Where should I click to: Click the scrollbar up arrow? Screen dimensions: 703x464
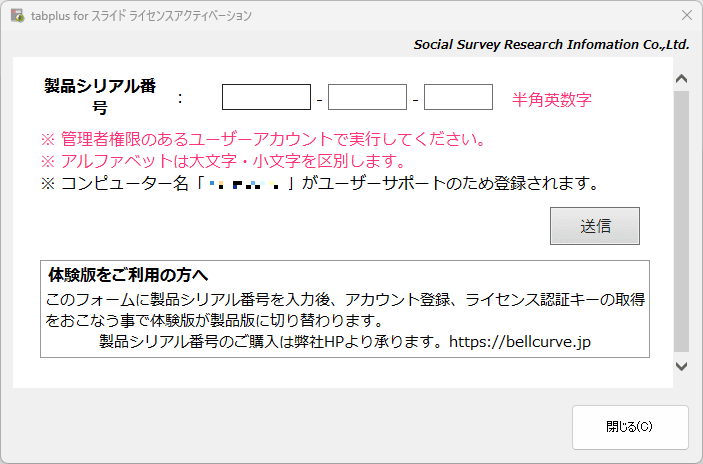point(681,78)
